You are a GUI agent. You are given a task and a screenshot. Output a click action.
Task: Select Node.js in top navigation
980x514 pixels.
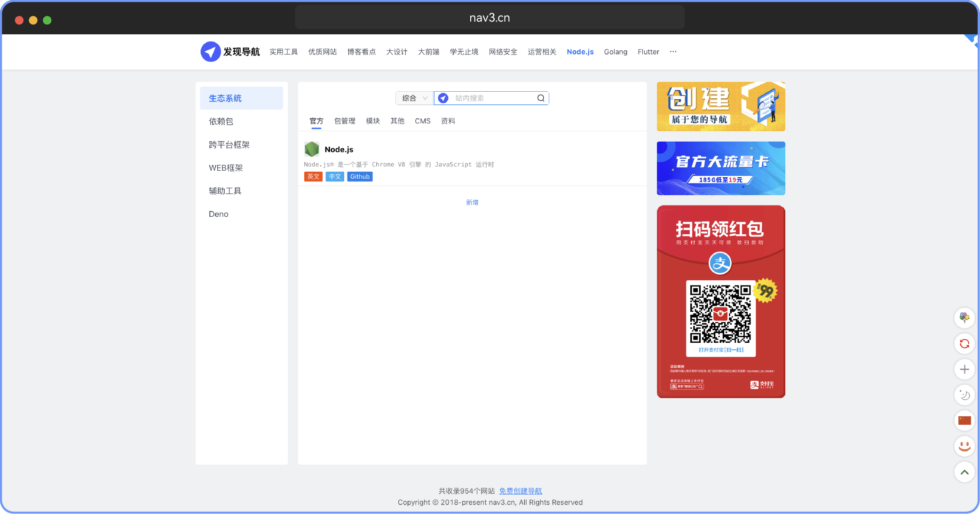[580, 52]
